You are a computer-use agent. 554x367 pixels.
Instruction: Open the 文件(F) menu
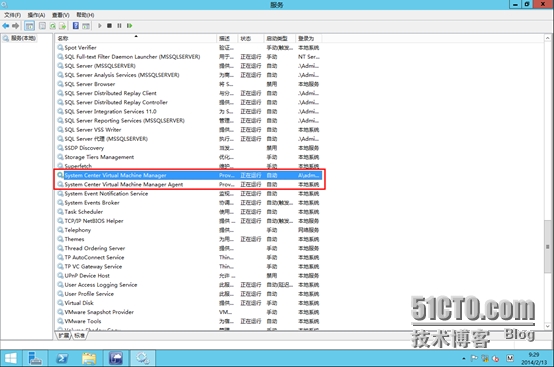point(12,15)
